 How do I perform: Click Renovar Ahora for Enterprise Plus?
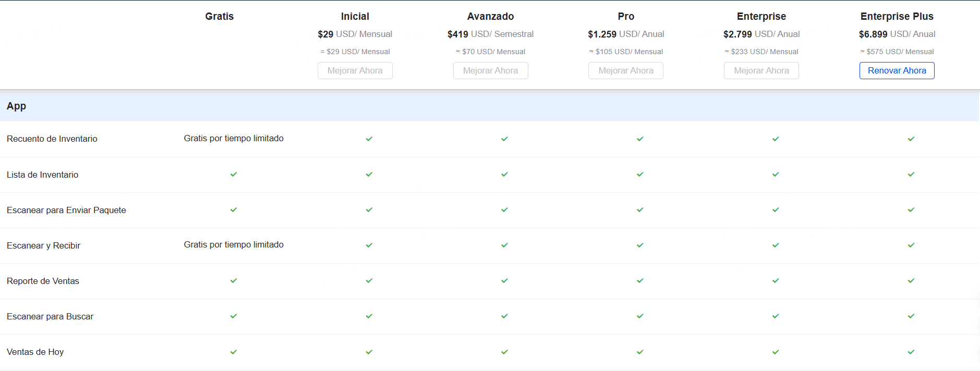pos(897,70)
